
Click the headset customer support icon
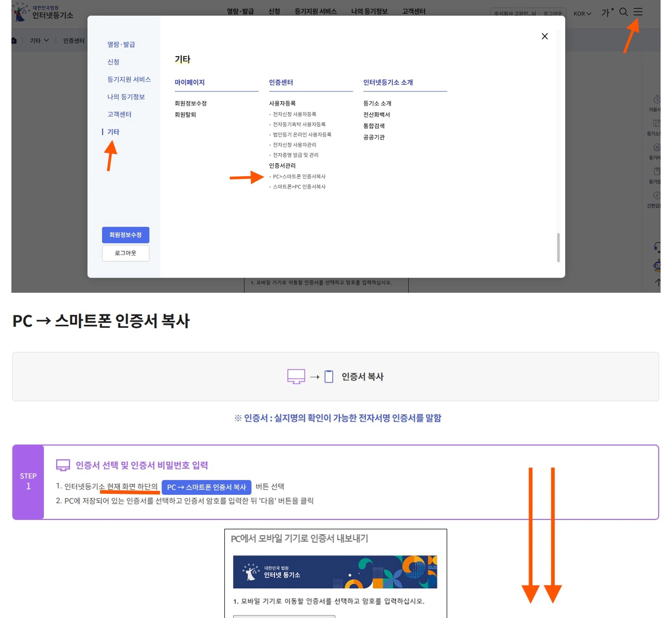(x=657, y=247)
